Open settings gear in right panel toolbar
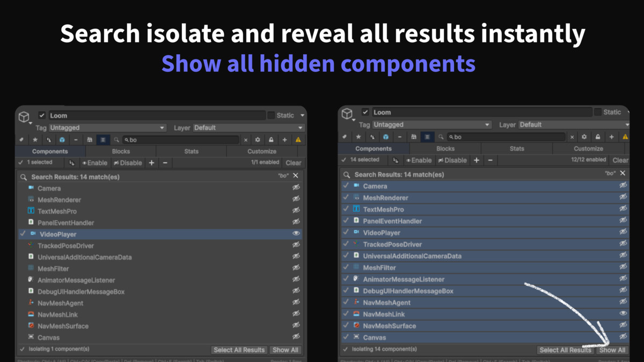This screenshot has width=644, height=362. coord(584,137)
